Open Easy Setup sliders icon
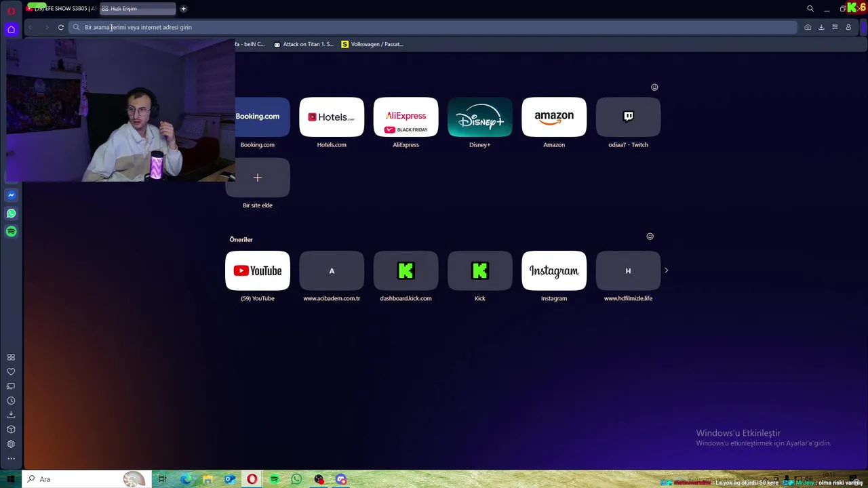 (x=835, y=27)
